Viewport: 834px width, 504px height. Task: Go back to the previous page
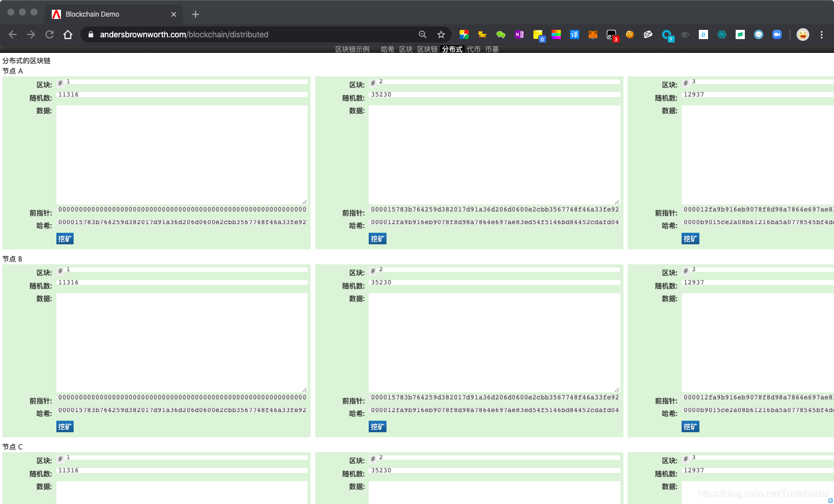point(13,34)
